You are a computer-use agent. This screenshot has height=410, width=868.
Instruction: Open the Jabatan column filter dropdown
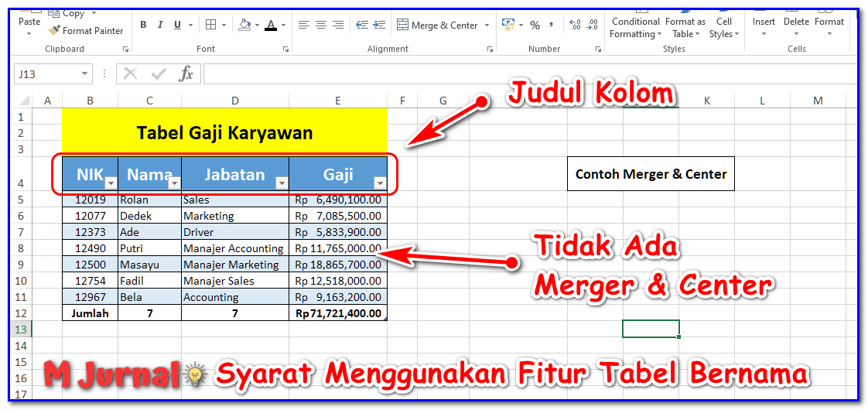[x=282, y=183]
